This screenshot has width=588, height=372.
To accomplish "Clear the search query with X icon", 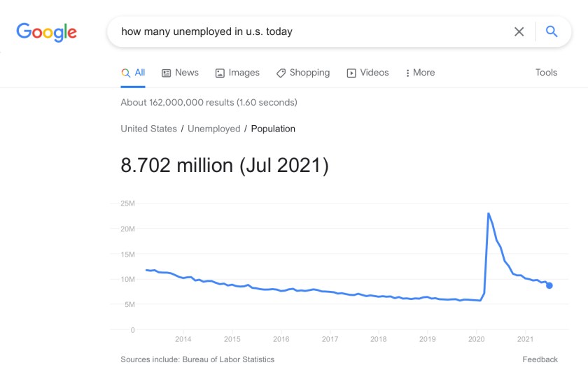I will (x=519, y=31).
